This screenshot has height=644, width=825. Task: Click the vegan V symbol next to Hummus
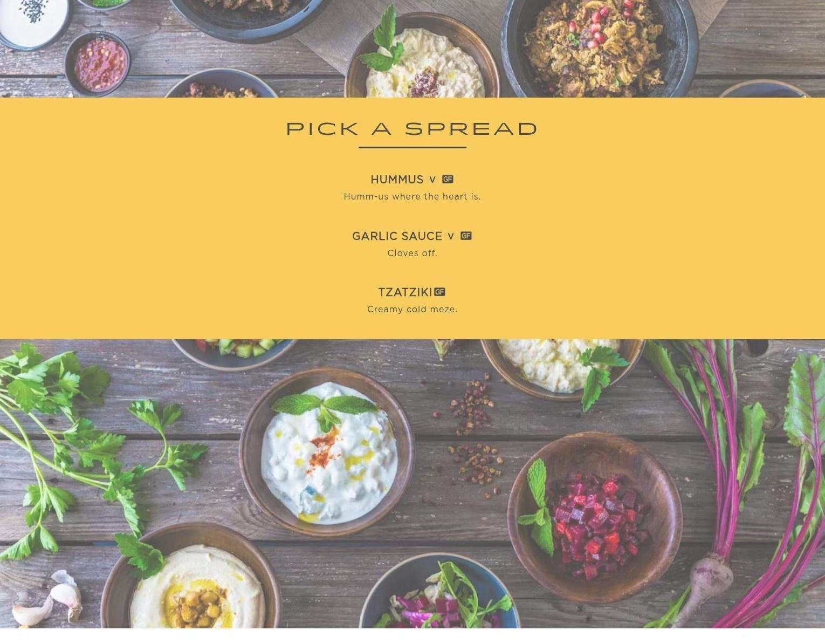pos(432,180)
